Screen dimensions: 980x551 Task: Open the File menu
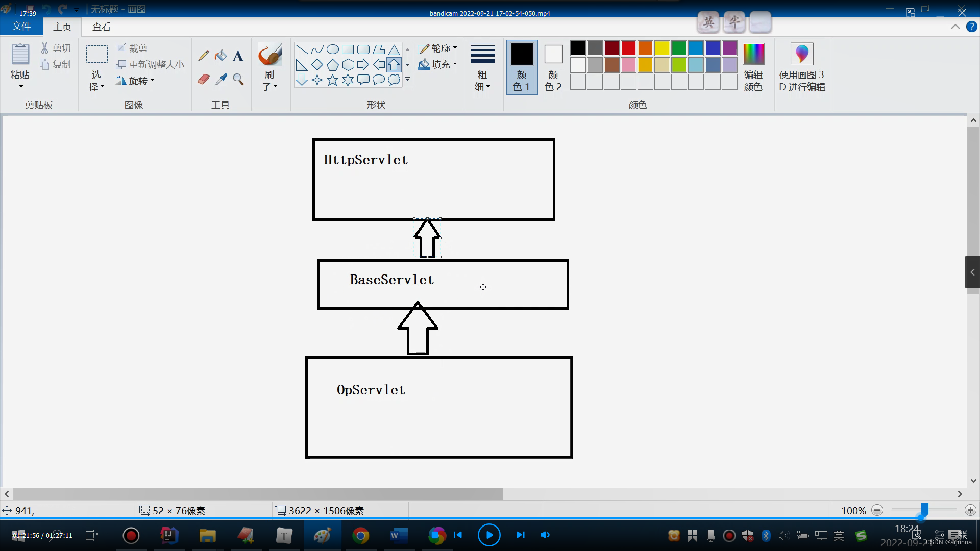[x=21, y=27]
